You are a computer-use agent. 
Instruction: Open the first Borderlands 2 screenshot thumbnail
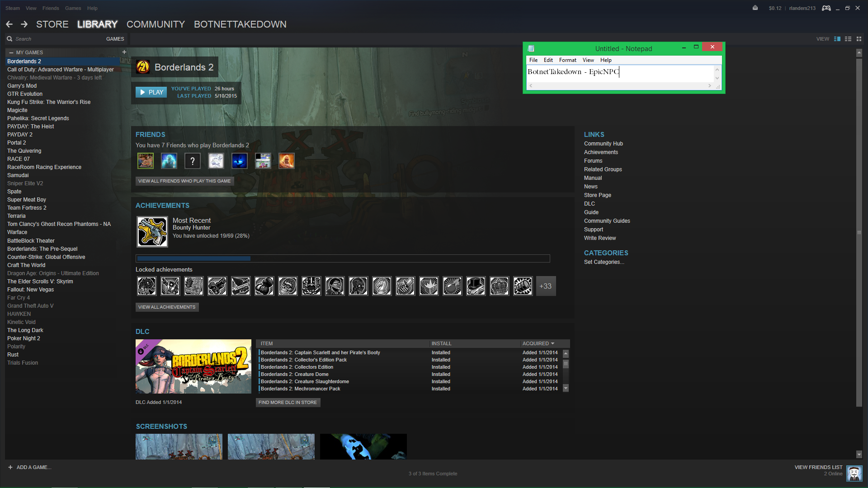(179, 447)
